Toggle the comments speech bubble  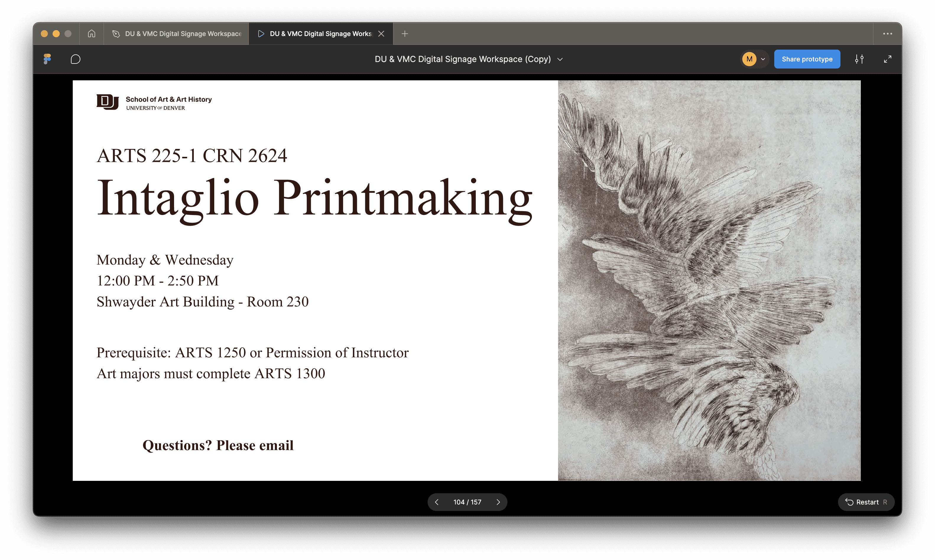[x=75, y=59]
